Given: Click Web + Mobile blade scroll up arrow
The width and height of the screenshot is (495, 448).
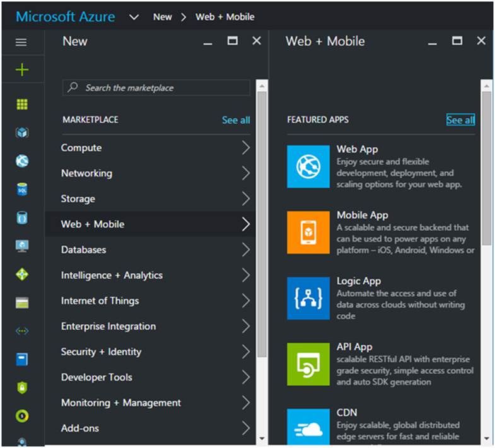Looking at the screenshot, I should point(486,86).
